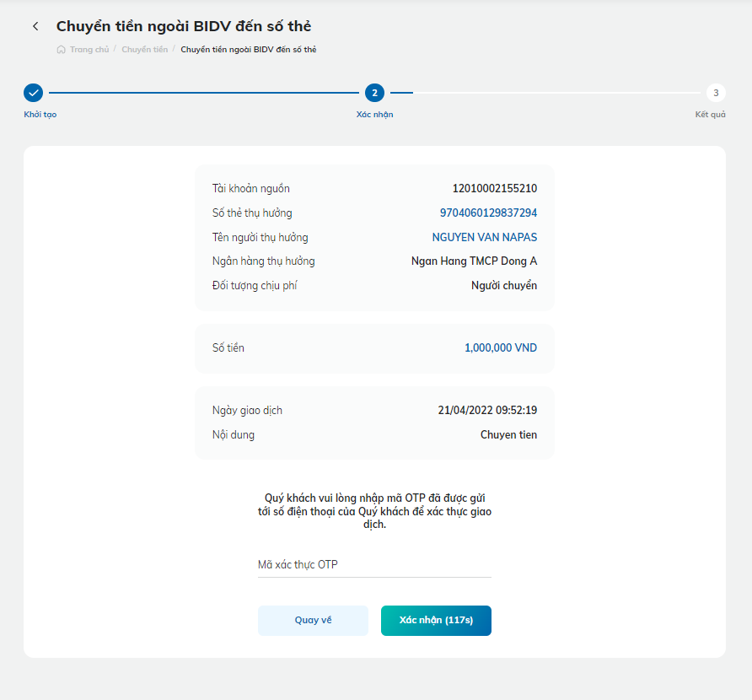Click the progress line between steps 1 and 2
The width and height of the screenshot is (752, 700).
[x=204, y=93]
